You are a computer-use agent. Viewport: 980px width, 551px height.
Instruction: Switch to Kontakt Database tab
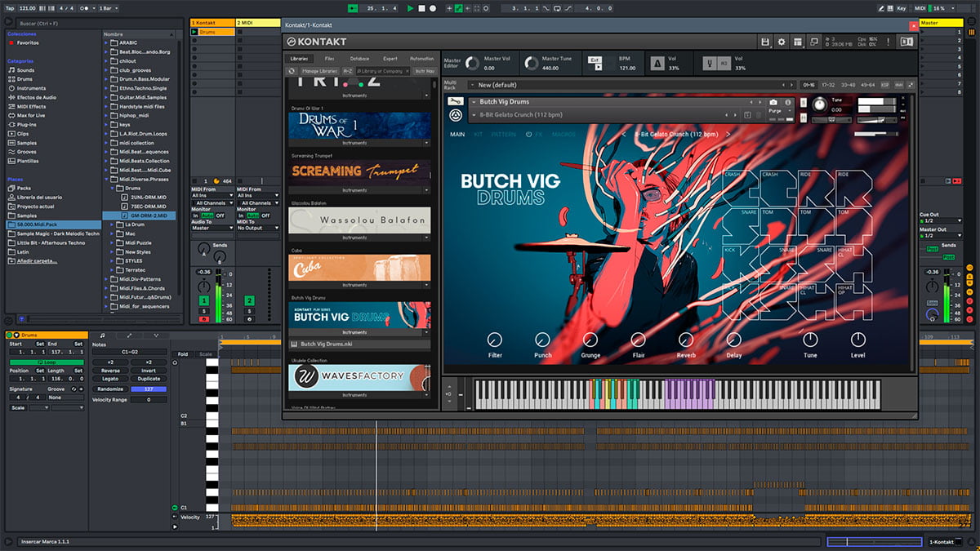click(x=359, y=59)
